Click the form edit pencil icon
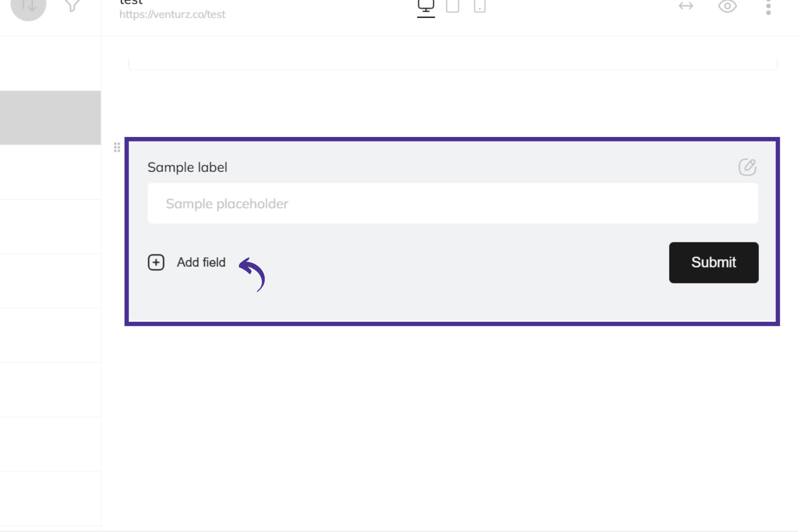Screen dimensions: 798x532 (x=747, y=167)
